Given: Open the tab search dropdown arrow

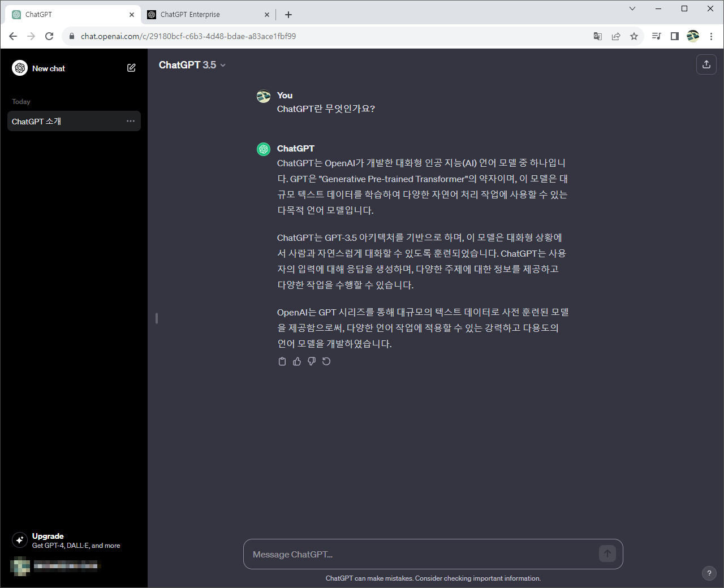Looking at the screenshot, I should point(632,8).
